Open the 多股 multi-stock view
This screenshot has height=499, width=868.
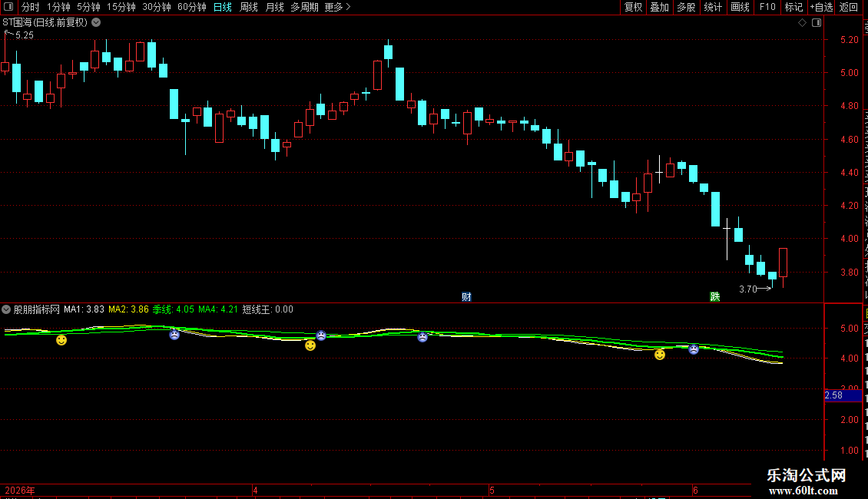tap(687, 7)
